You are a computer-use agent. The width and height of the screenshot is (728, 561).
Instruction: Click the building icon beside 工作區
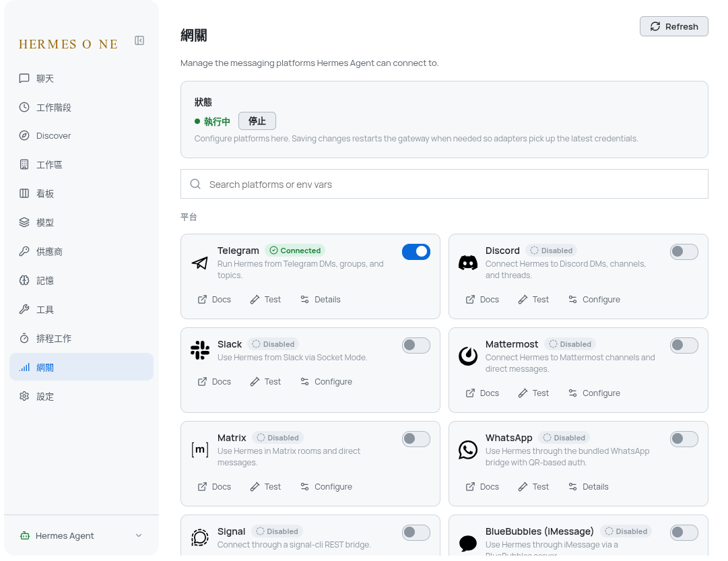coord(24,164)
